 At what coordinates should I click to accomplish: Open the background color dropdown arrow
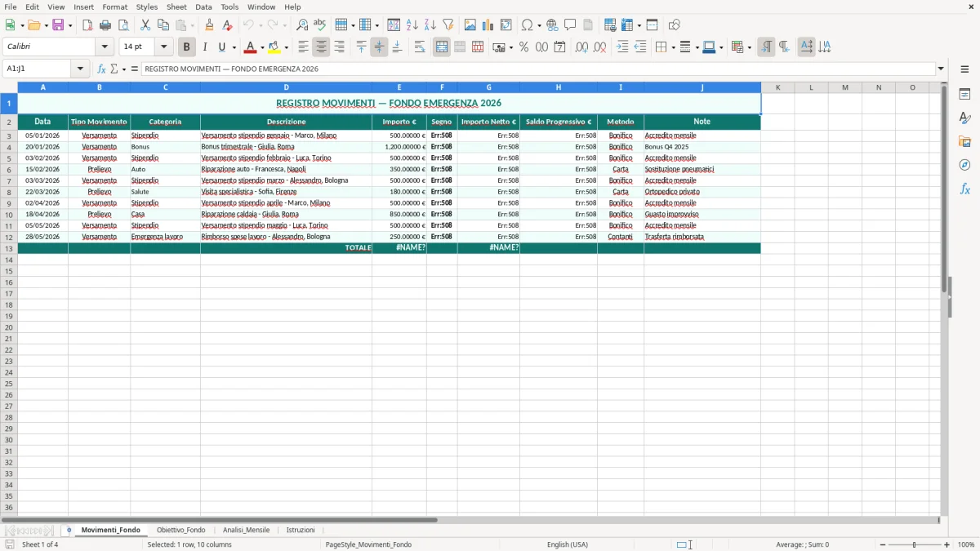coord(286,47)
